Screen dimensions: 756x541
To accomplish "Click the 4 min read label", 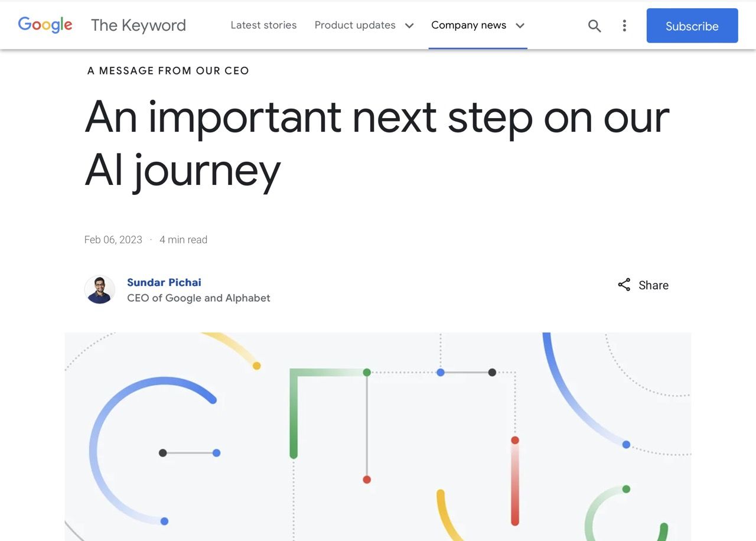I will pos(183,240).
